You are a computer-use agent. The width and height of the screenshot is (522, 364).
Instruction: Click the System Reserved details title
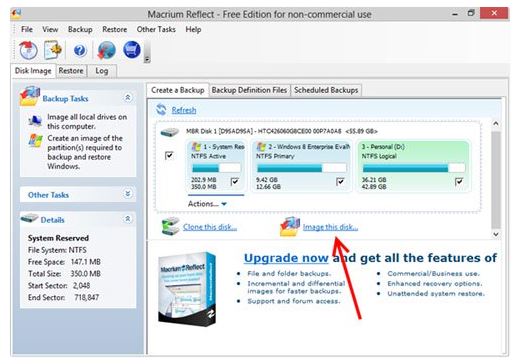pos(58,238)
